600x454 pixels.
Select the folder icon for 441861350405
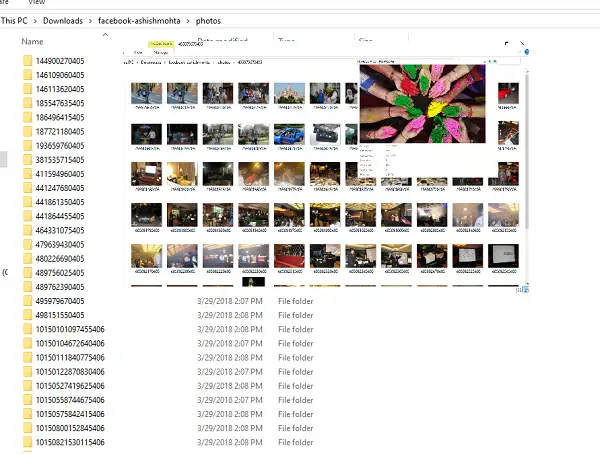28,202
